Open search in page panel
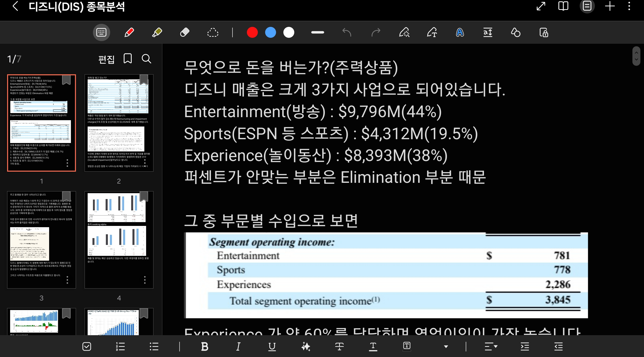This screenshot has width=644, height=357. (x=146, y=59)
